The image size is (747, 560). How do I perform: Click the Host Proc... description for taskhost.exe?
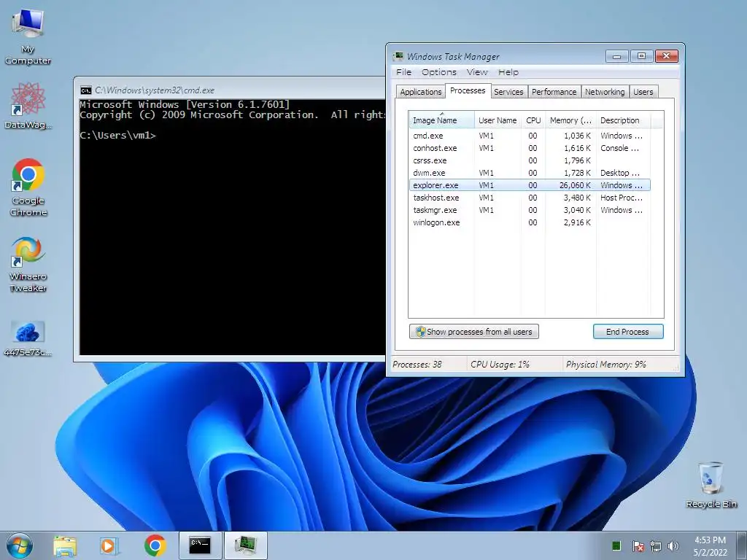(622, 198)
